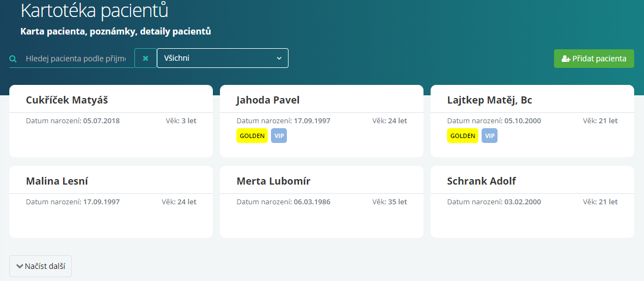Select the Schrank Adolf patient card

pyautogui.click(x=532, y=202)
